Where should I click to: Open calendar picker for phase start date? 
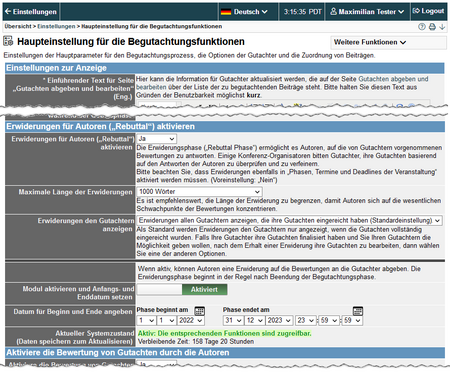[x=199, y=311]
